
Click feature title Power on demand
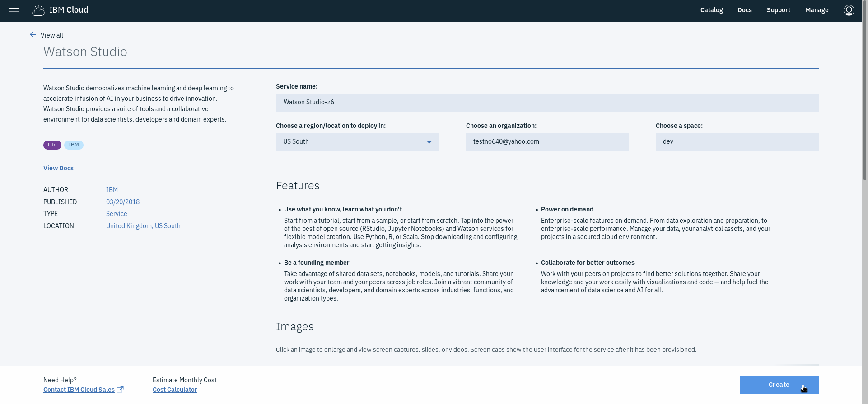[x=567, y=209]
